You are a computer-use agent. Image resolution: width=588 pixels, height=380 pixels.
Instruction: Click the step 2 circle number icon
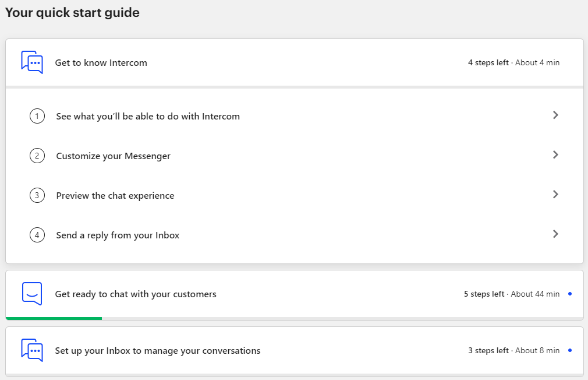37,156
